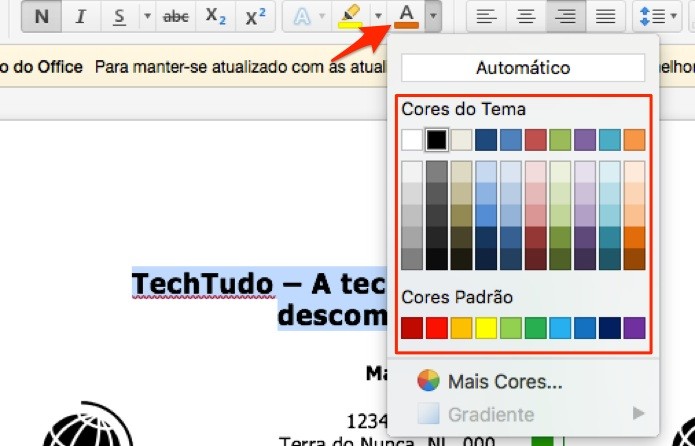Screen dimensions: 695x446
Task: Collapse font color dropdown arrow
Action: coord(433,16)
